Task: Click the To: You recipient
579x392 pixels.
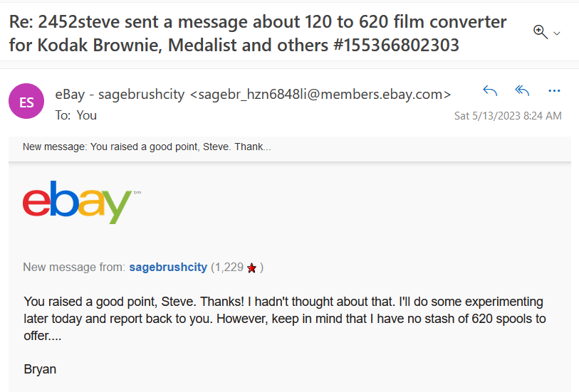Action: [x=76, y=115]
